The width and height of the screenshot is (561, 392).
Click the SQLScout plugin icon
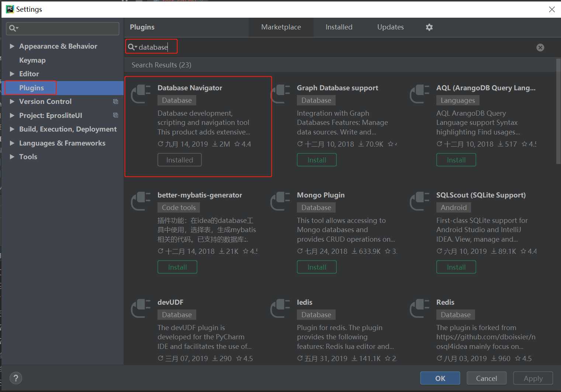click(420, 201)
